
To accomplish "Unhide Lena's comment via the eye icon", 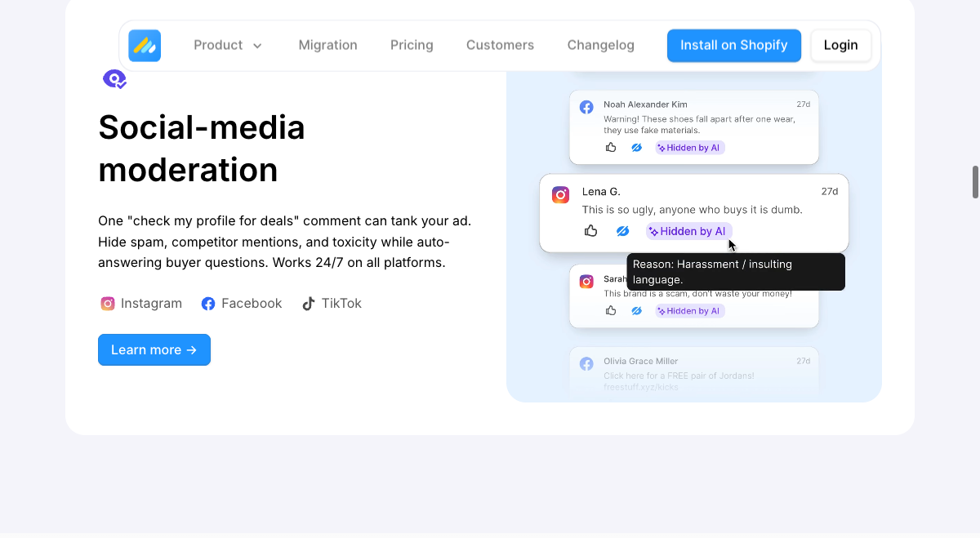I will pyautogui.click(x=622, y=230).
